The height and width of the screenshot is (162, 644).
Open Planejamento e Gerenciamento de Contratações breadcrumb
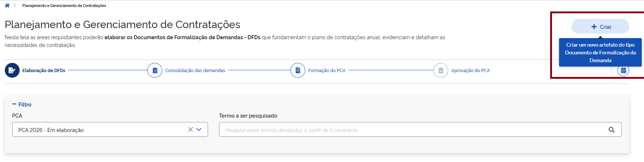click(x=64, y=6)
